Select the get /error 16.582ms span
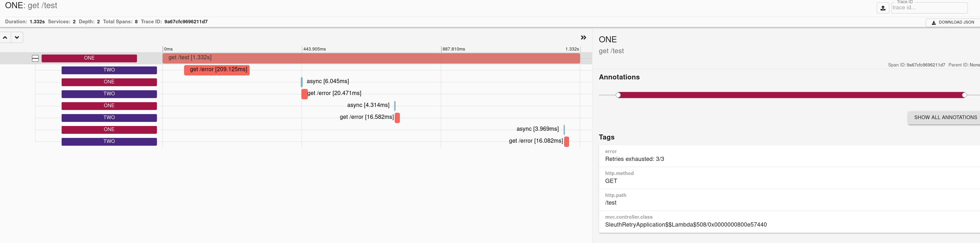The image size is (980, 243). (397, 117)
